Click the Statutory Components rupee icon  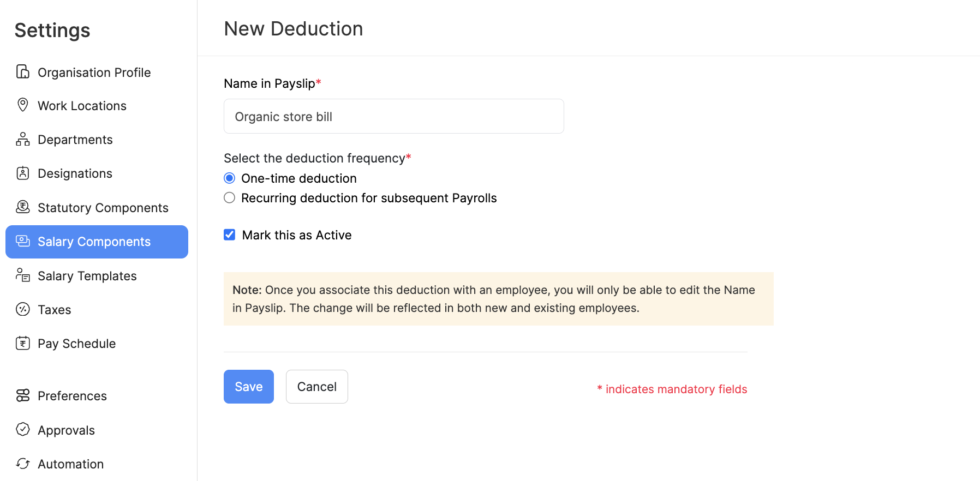point(22,207)
